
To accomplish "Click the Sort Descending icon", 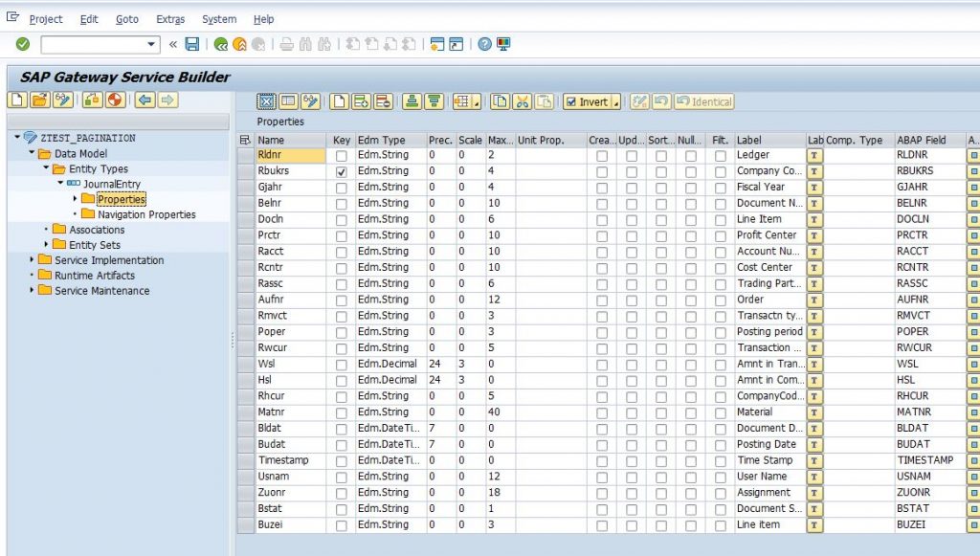I will 434,101.
